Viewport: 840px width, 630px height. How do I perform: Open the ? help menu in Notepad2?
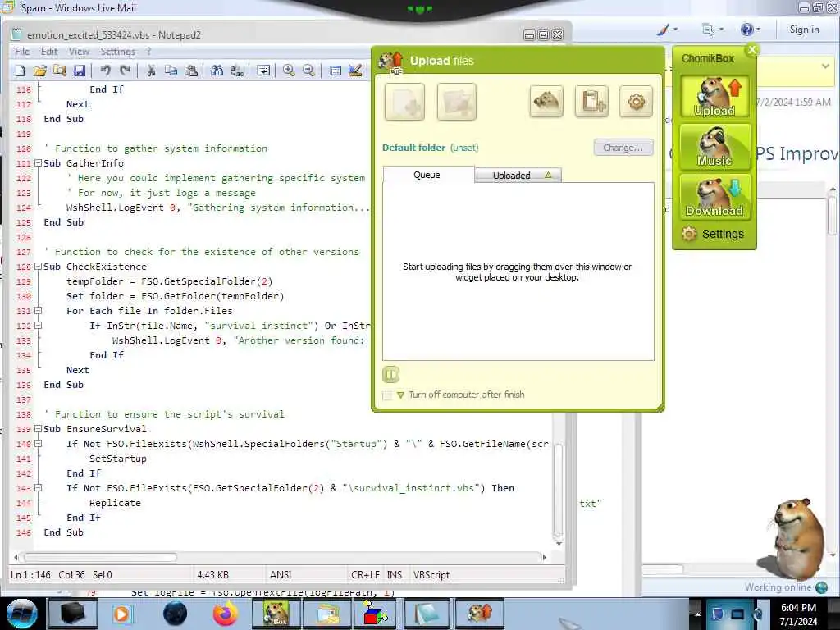[x=148, y=52]
